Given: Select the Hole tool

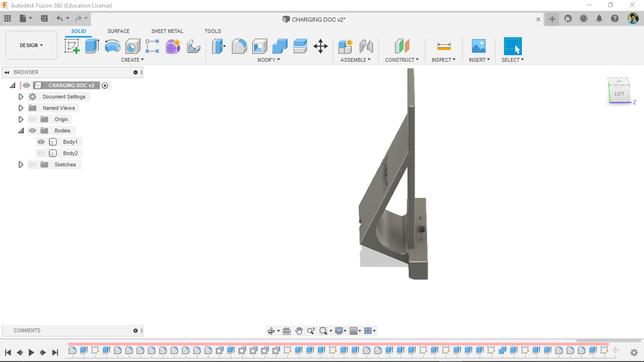Looking at the screenshot, I should click(x=132, y=46).
